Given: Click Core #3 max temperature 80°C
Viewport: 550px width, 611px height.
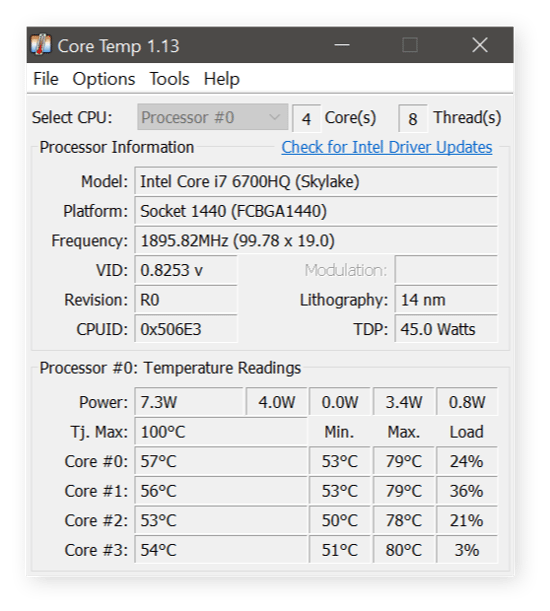Looking at the screenshot, I should [x=403, y=550].
